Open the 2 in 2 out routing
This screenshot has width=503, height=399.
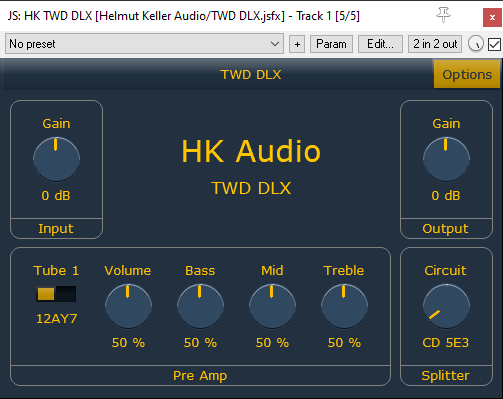(x=435, y=44)
